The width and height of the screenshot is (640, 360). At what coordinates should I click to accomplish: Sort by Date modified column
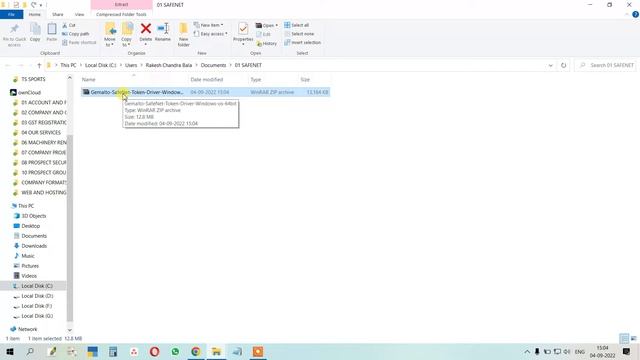coord(207,80)
